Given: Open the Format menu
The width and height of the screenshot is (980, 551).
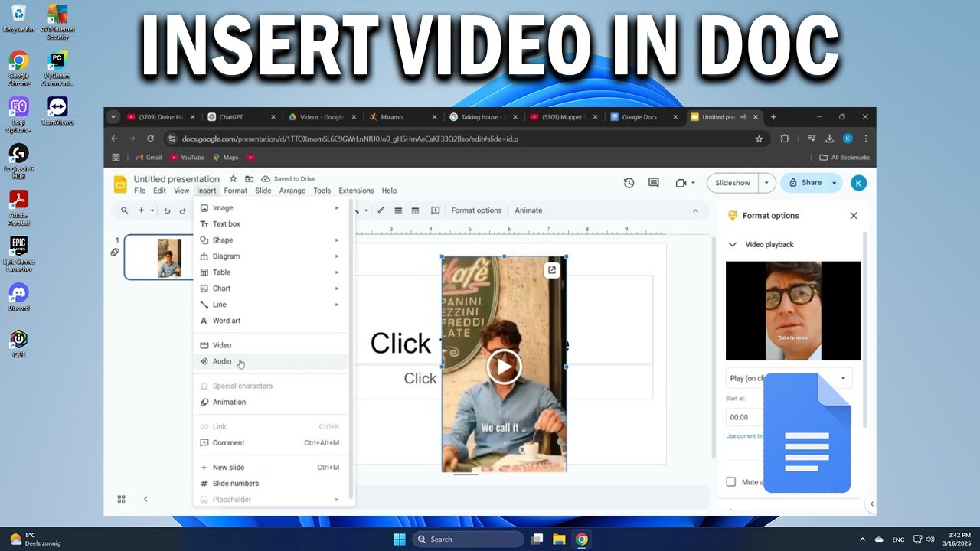Looking at the screenshot, I should [x=235, y=191].
